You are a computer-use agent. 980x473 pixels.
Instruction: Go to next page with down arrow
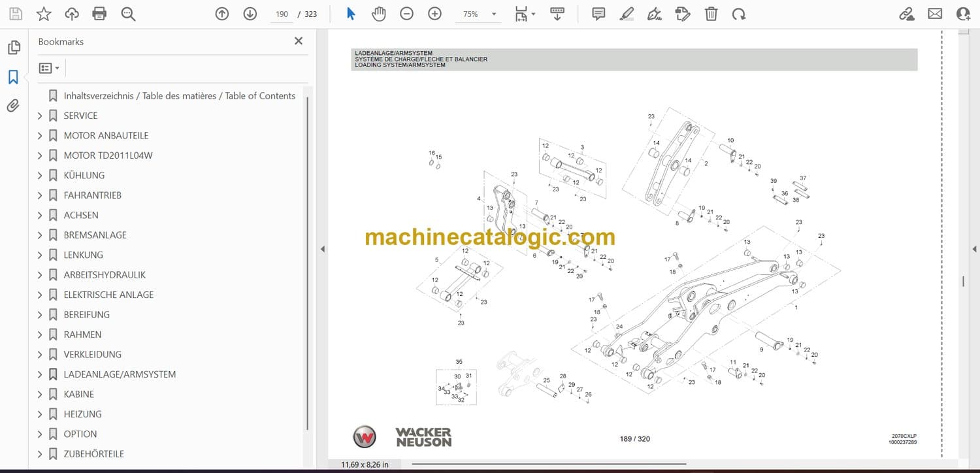click(x=250, y=14)
